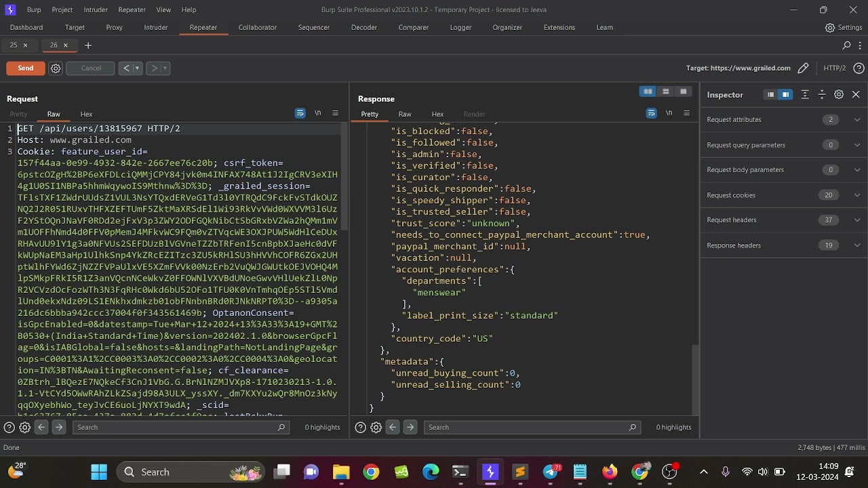Viewport: 868px width, 488px height.
Task: Switch to the Decoder tab
Action: click(364, 27)
